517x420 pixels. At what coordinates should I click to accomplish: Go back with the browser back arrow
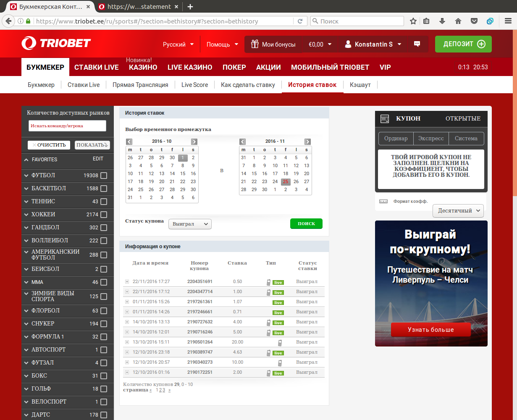pyautogui.click(x=8, y=21)
